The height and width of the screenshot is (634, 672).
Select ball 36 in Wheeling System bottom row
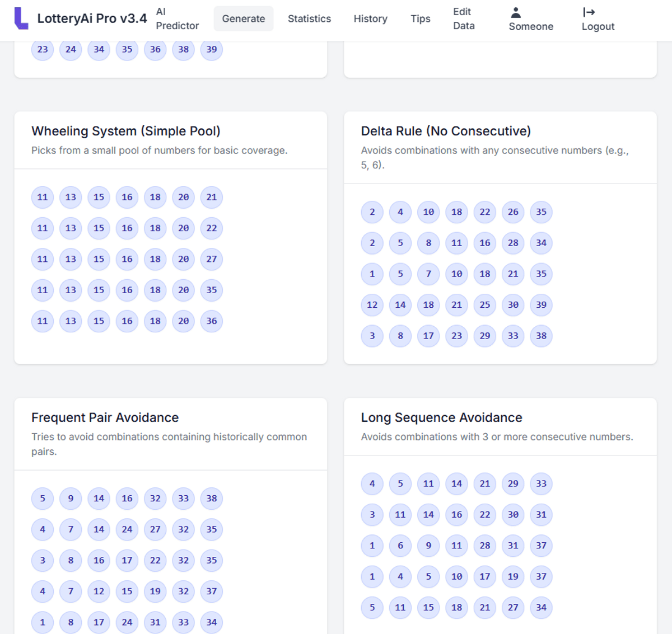tap(212, 321)
